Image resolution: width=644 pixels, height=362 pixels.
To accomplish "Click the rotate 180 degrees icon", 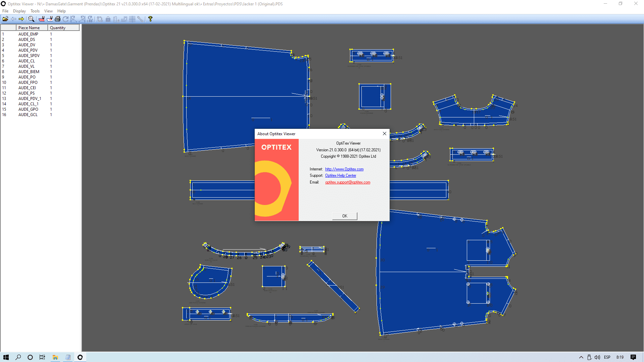I will 90,19.
